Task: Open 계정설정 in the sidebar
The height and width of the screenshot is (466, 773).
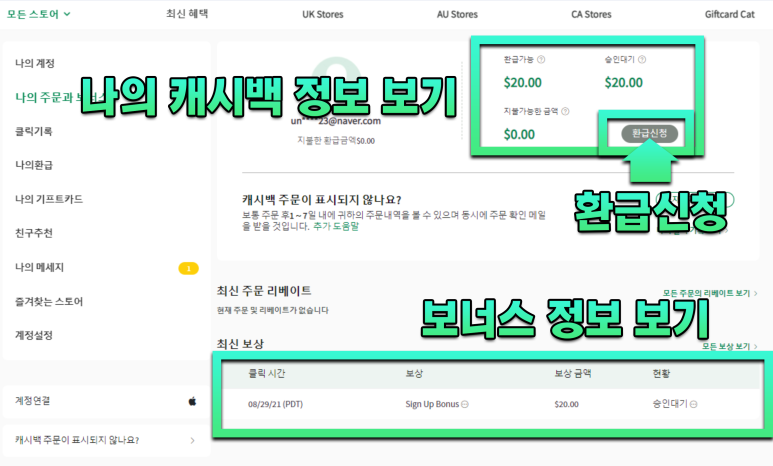Action: [x=34, y=335]
